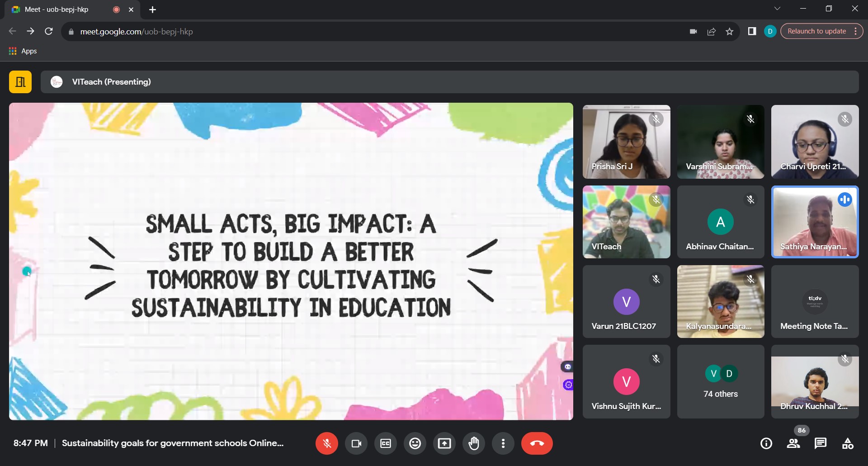Open the Activities panel icon
868x466 pixels.
click(848, 443)
